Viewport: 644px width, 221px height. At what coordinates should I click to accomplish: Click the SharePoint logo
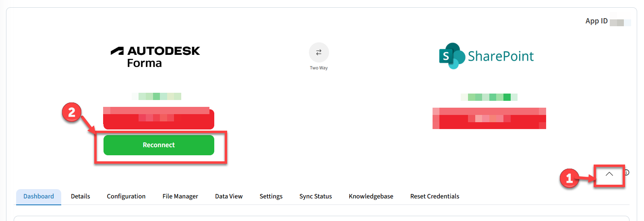tap(486, 56)
